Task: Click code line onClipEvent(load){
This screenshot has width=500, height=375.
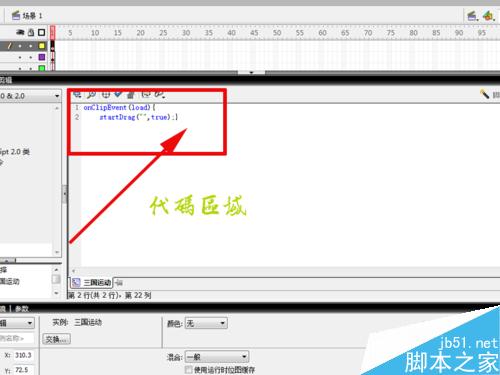Action: pyautogui.click(x=119, y=107)
